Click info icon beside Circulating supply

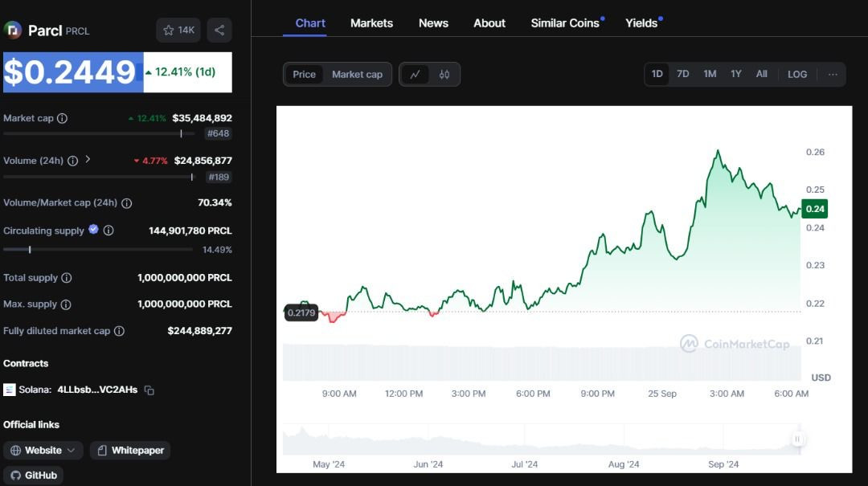click(108, 231)
